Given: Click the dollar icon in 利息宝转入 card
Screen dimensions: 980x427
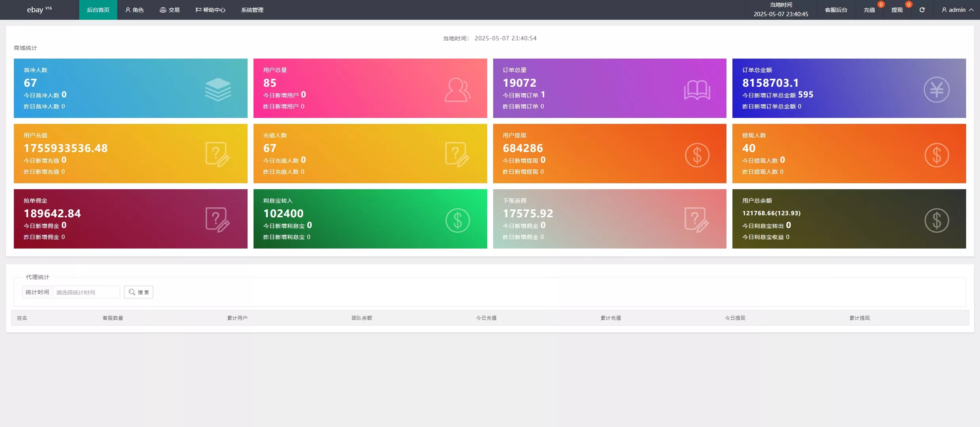Looking at the screenshot, I should (457, 220).
